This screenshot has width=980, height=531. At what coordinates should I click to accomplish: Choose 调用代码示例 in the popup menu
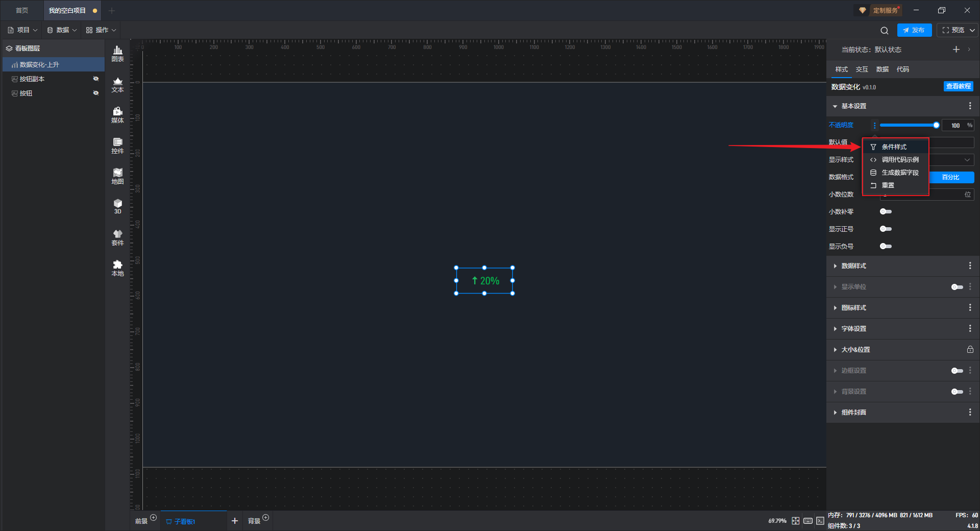(x=895, y=160)
